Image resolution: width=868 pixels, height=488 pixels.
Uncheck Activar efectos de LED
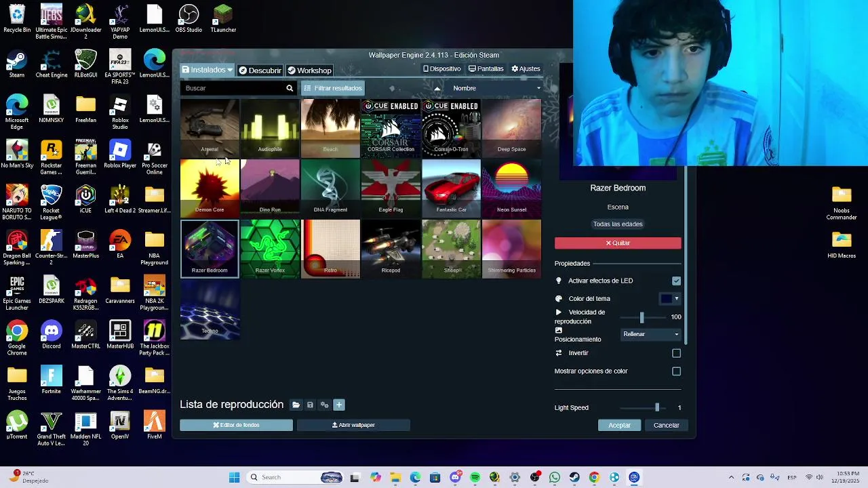click(676, 281)
